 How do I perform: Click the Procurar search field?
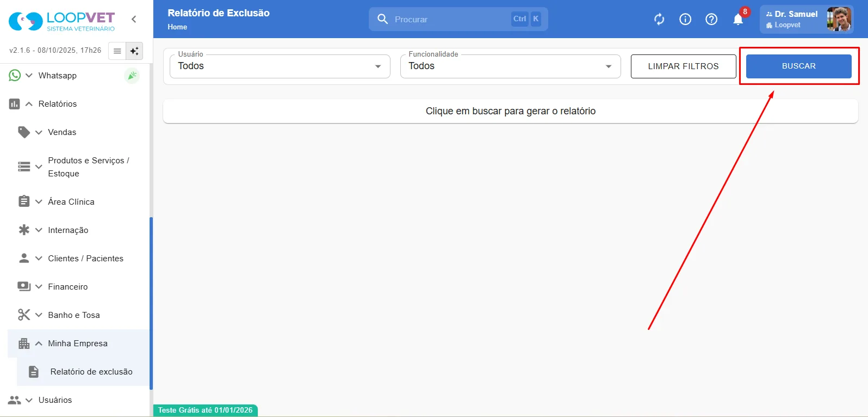point(458,19)
